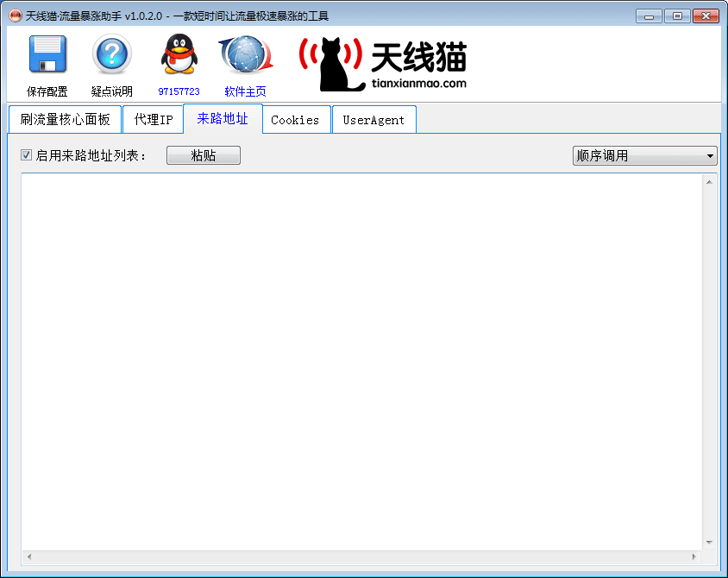Click the vertical scrollbar up arrow
This screenshot has height=578, width=728.
(709, 182)
